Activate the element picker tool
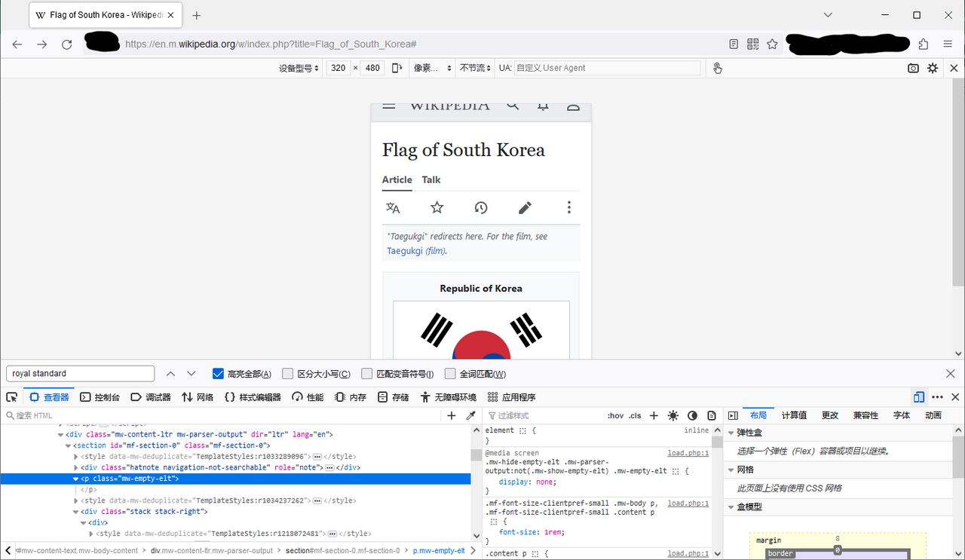 click(12, 397)
